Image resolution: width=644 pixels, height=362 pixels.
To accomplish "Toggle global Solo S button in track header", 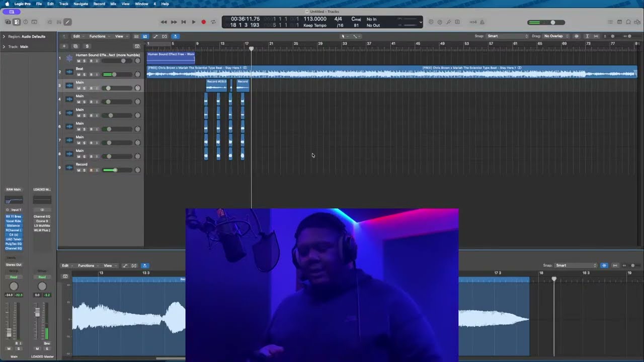I will (87, 46).
